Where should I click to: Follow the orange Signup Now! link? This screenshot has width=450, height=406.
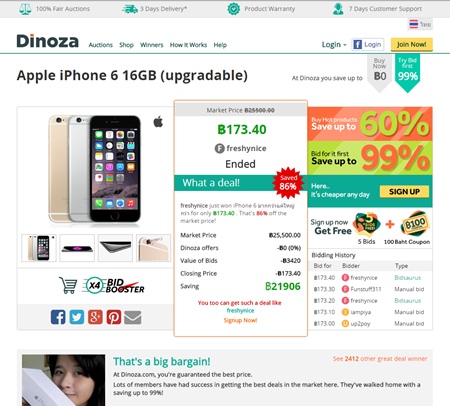pos(240,320)
